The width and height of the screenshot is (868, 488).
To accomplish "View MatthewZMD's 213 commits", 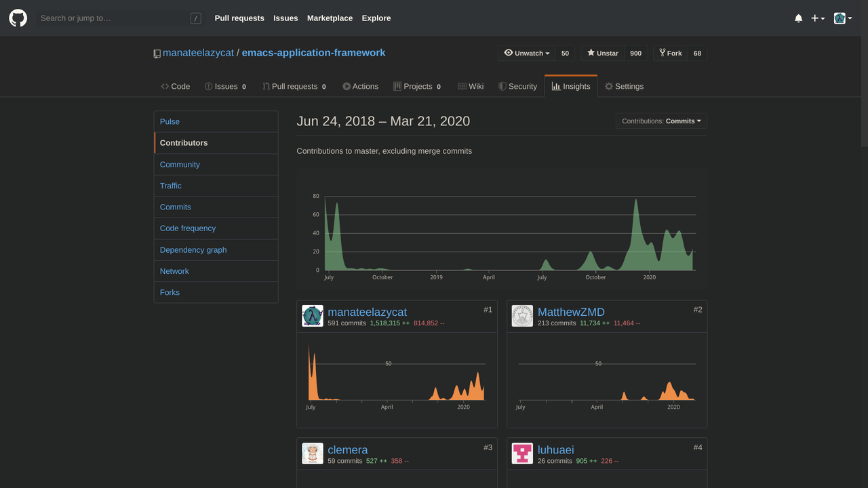I will click(557, 323).
